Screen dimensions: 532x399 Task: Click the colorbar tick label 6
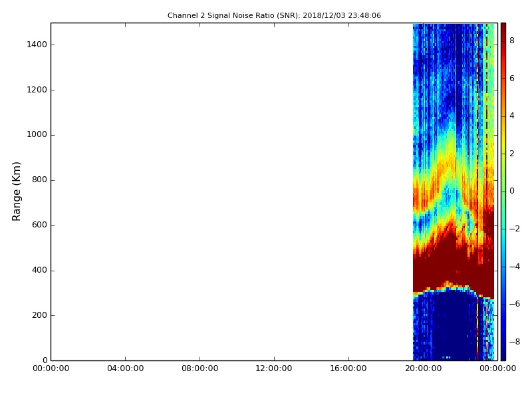[512, 78]
